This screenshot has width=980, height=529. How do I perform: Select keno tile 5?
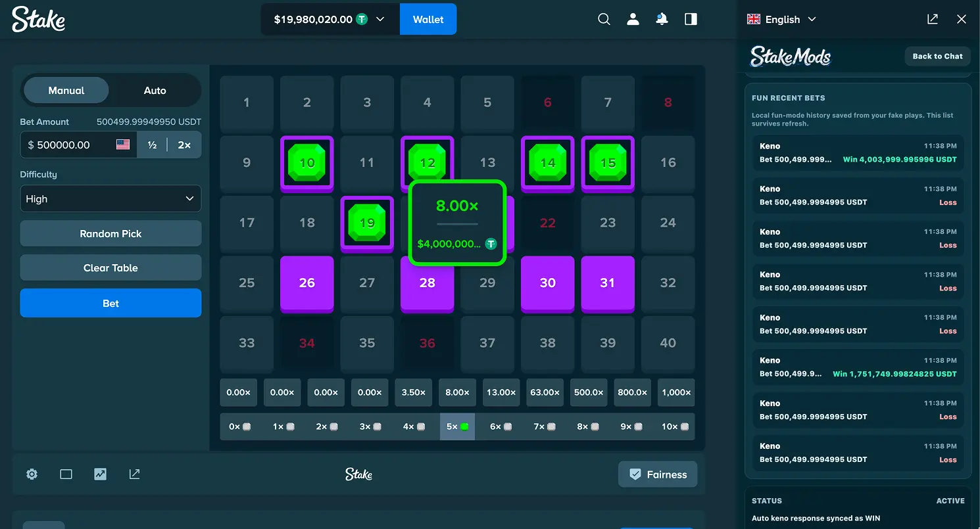pos(487,103)
